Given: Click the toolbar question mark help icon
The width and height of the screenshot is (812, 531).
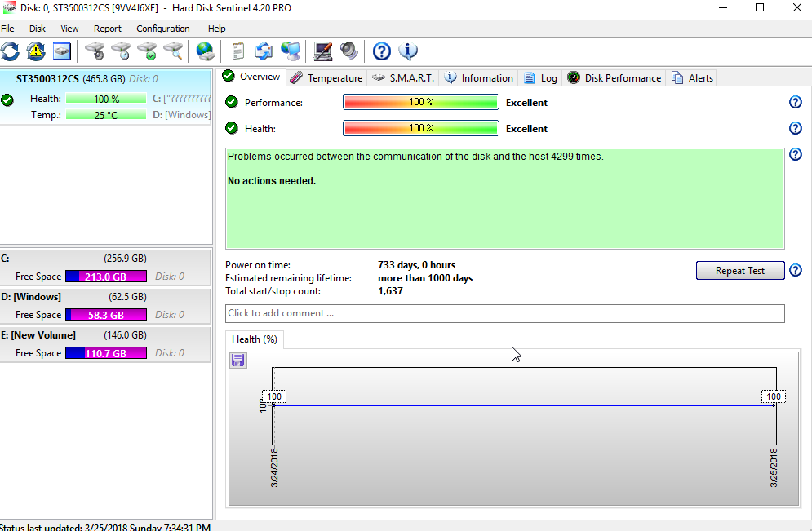Looking at the screenshot, I should pos(382,51).
